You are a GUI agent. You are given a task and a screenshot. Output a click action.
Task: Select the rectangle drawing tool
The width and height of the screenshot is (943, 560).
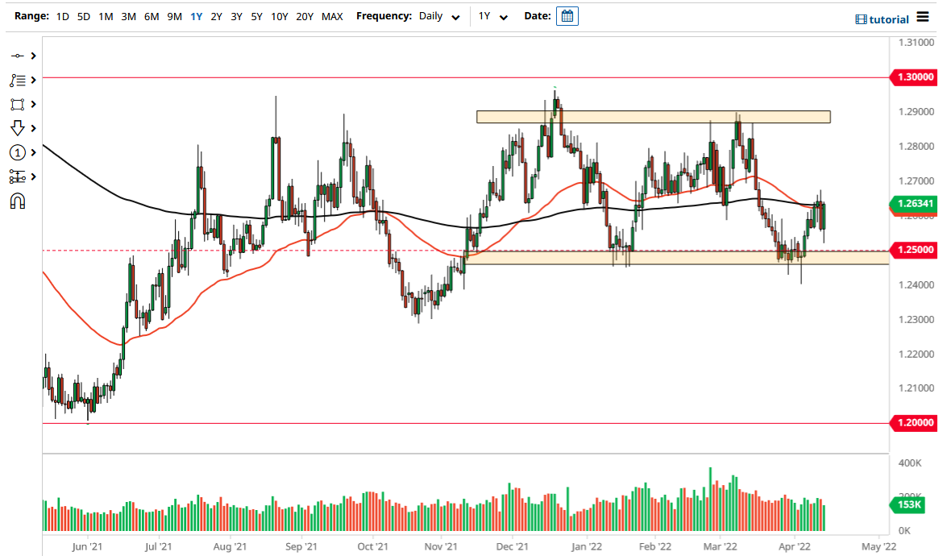point(16,104)
